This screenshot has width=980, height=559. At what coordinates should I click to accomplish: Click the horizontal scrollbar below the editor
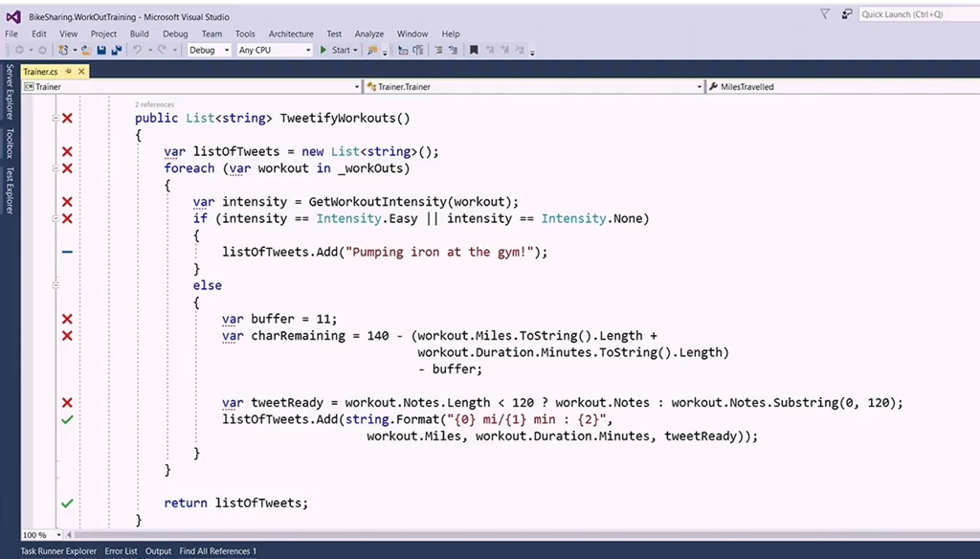pyautogui.click(x=479, y=535)
